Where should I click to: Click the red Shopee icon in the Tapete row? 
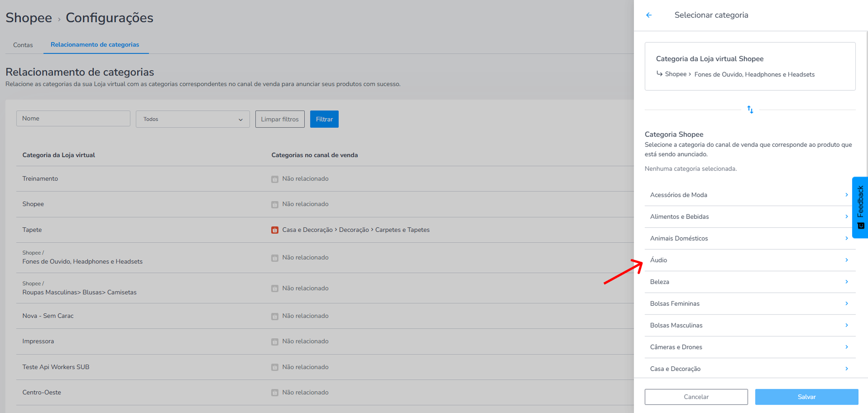tap(275, 230)
